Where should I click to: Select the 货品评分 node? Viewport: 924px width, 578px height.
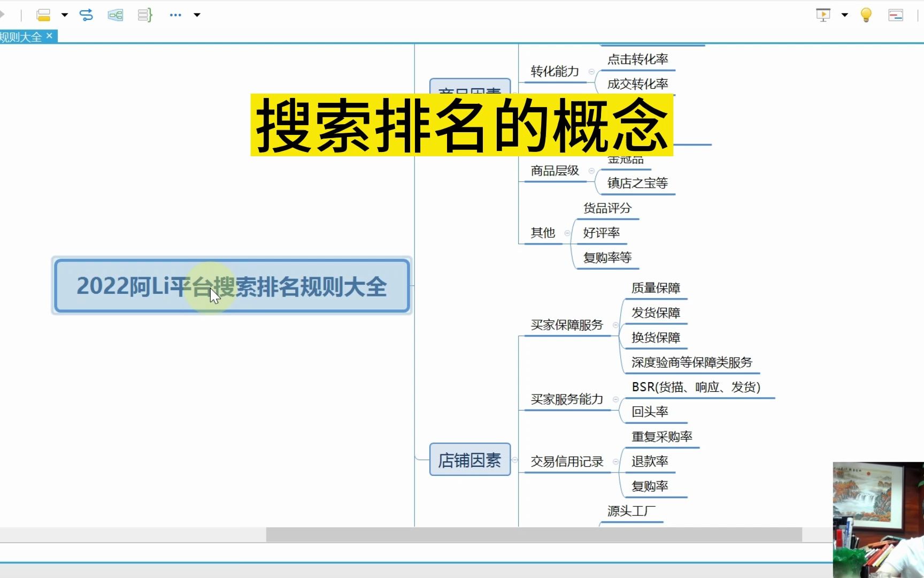[x=607, y=208]
